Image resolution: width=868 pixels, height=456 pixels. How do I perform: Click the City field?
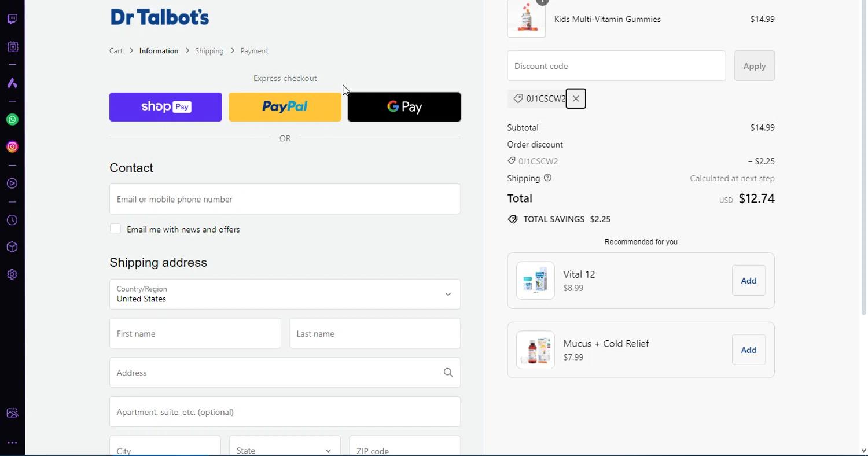165,446
